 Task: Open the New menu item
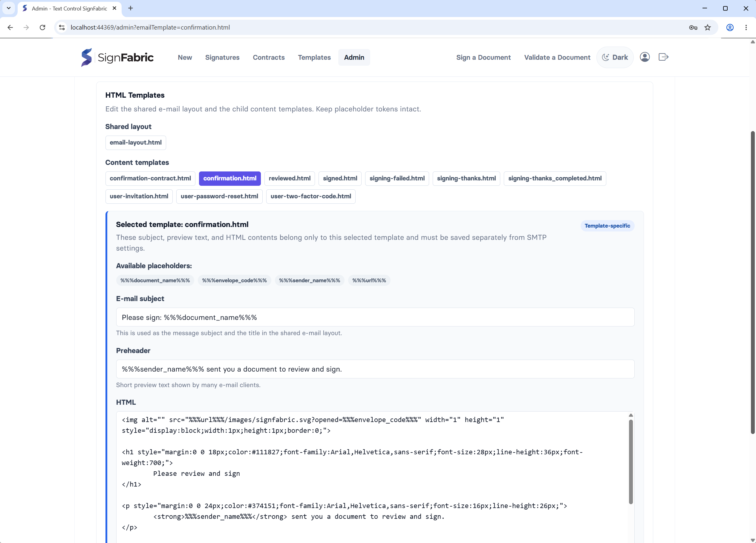185,57
